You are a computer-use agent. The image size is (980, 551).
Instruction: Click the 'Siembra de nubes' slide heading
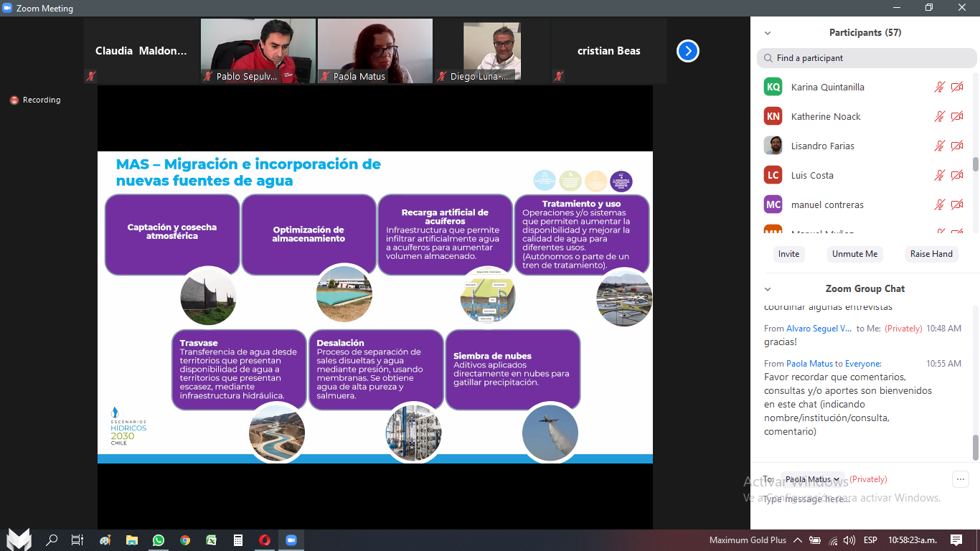click(x=492, y=356)
